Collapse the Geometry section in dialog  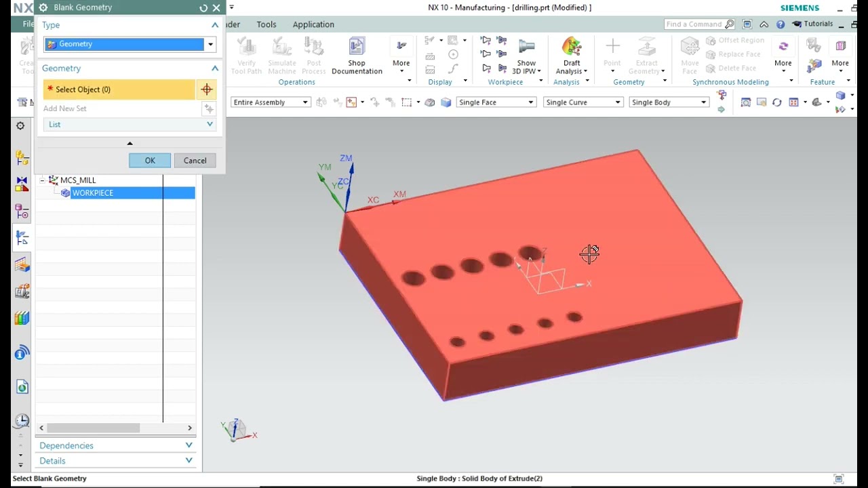(215, 68)
